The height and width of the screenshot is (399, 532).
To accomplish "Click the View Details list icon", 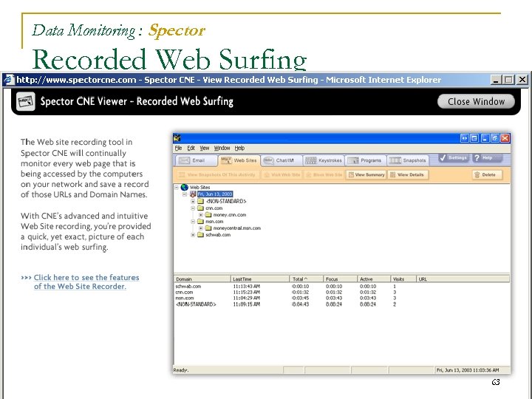I will (393, 174).
